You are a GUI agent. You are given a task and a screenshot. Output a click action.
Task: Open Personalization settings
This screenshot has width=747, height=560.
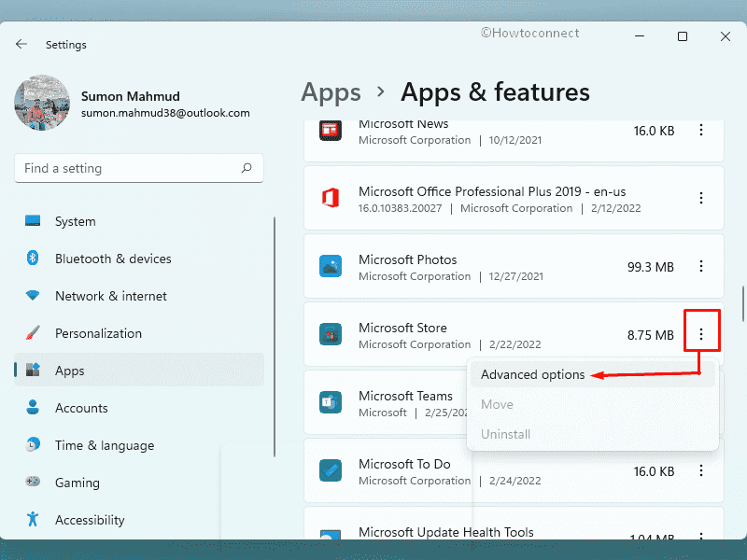tap(139, 333)
